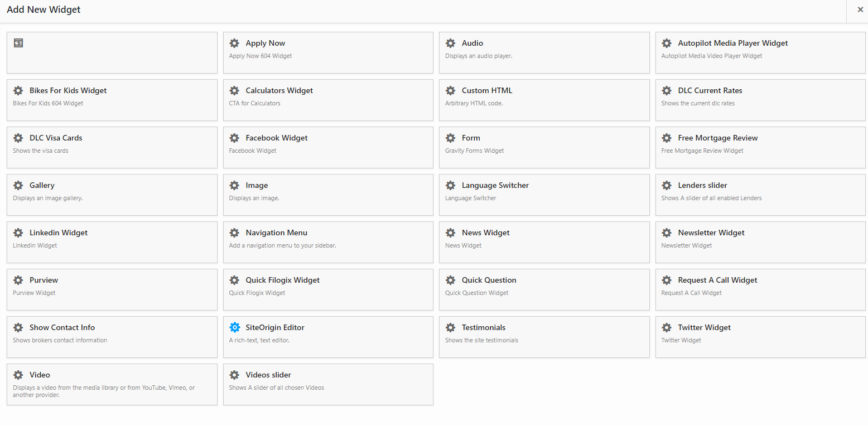The width and height of the screenshot is (868, 426).
Task: Click the blue SiteOrigin Editor gear icon
Action: pyautogui.click(x=234, y=327)
